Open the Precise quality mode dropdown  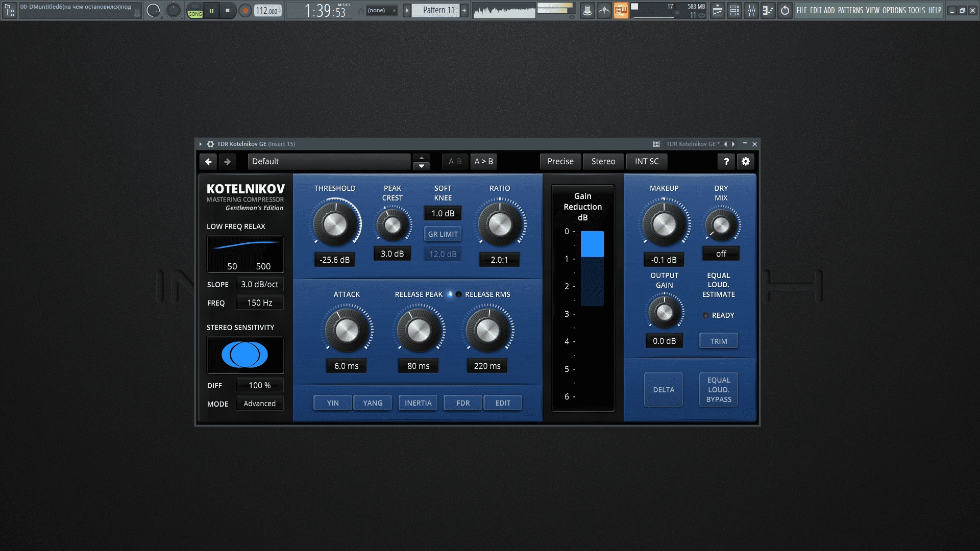tap(560, 162)
